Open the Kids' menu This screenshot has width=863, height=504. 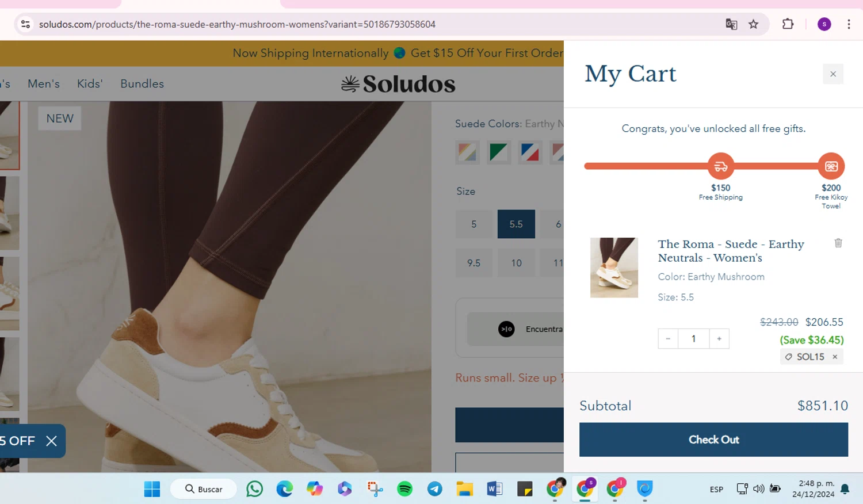[x=90, y=83]
